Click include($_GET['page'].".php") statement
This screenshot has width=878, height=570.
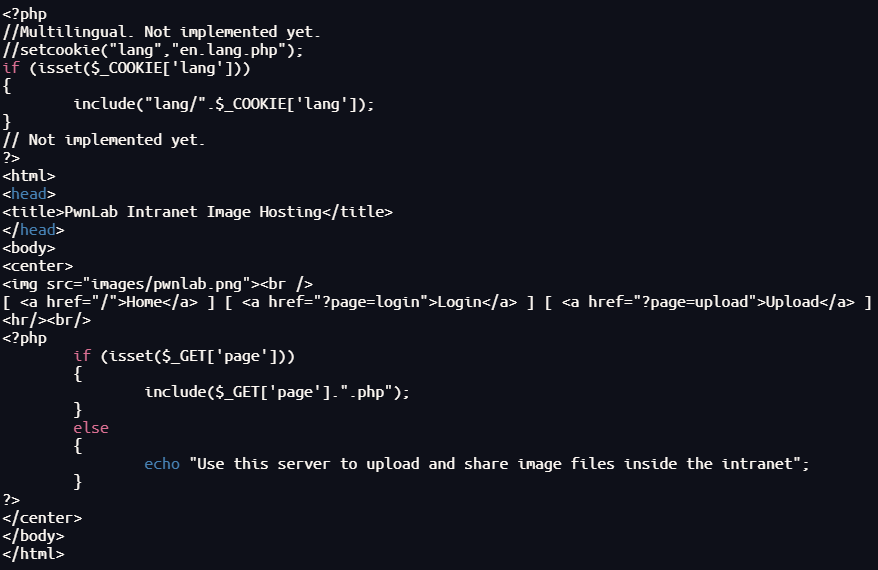point(277,392)
